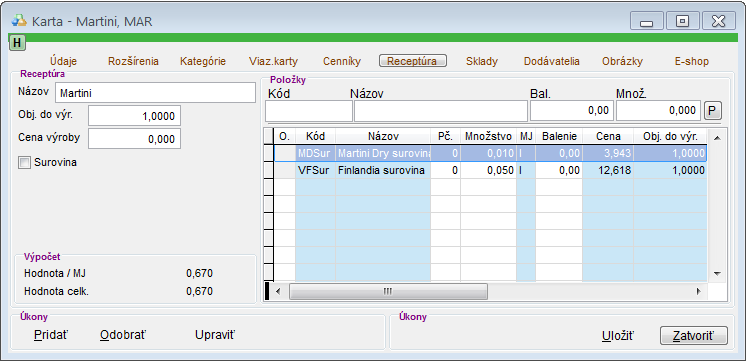Click into the Názov Martini field

tap(155, 93)
